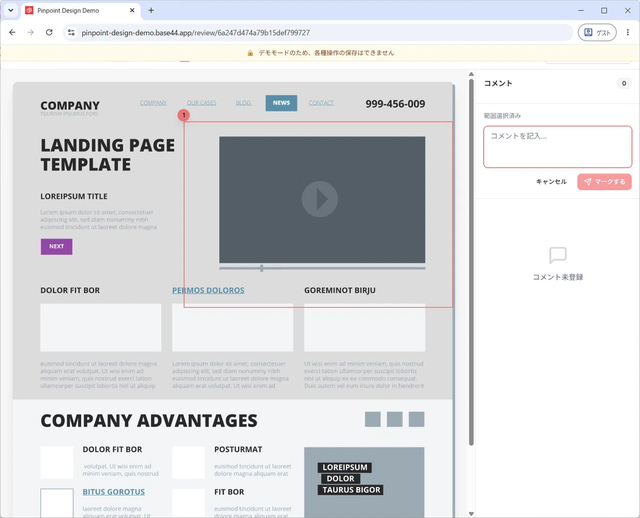Maximize the browser window
640x518 pixels.
tap(604, 11)
